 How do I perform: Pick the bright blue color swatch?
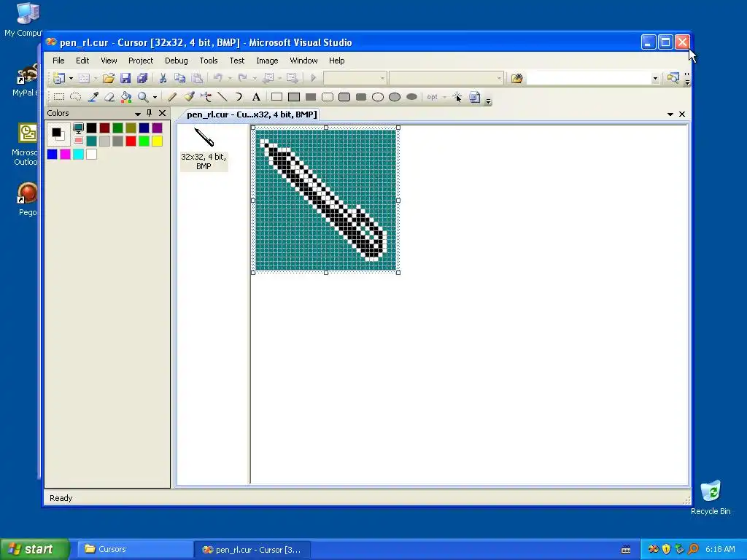pyautogui.click(x=53, y=154)
